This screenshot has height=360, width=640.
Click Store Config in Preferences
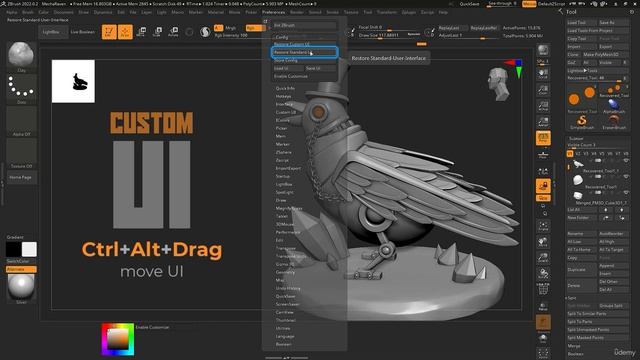coord(304,60)
